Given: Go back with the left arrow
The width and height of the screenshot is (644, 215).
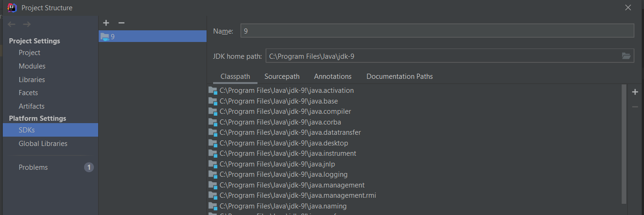Looking at the screenshot, I should click(x=12, y=24).
